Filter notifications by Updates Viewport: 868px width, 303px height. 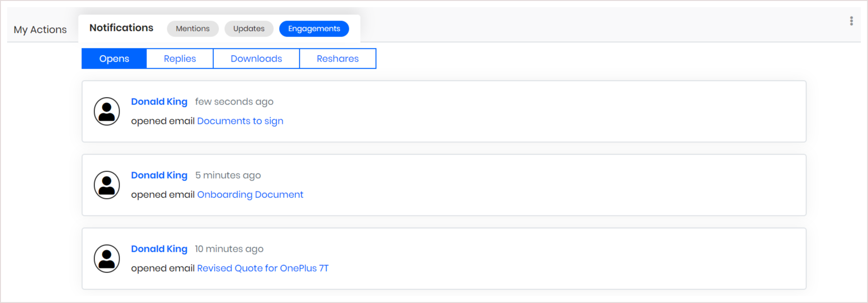coord(249,29)
